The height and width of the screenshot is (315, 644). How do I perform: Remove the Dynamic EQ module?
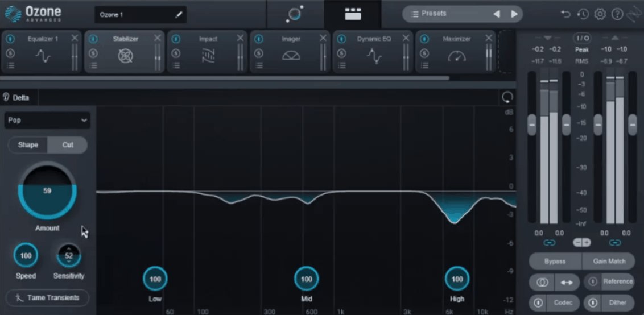click(x=406, y=38)
